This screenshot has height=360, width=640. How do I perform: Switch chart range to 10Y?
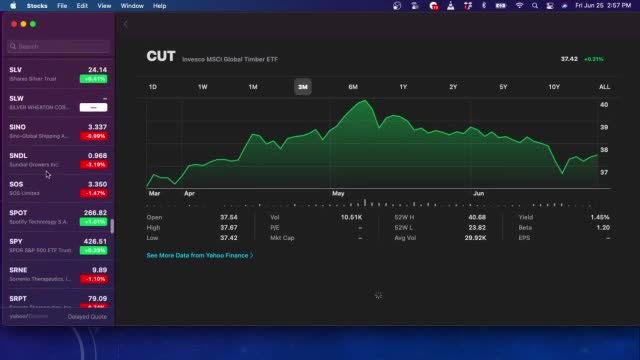(x=554, y=87)
